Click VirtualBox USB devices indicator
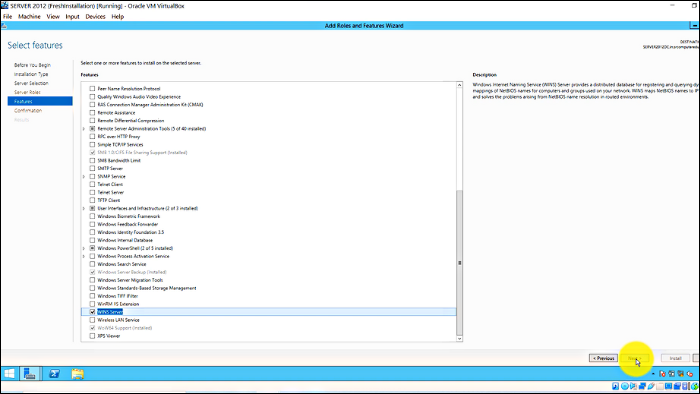This screenshot has width=700, height=394. tap(651, 386)
